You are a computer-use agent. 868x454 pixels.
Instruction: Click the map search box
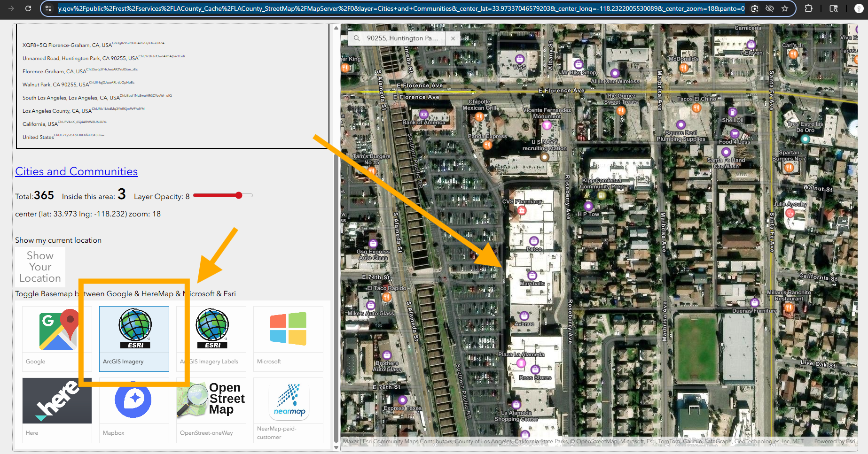click(402, 38)
